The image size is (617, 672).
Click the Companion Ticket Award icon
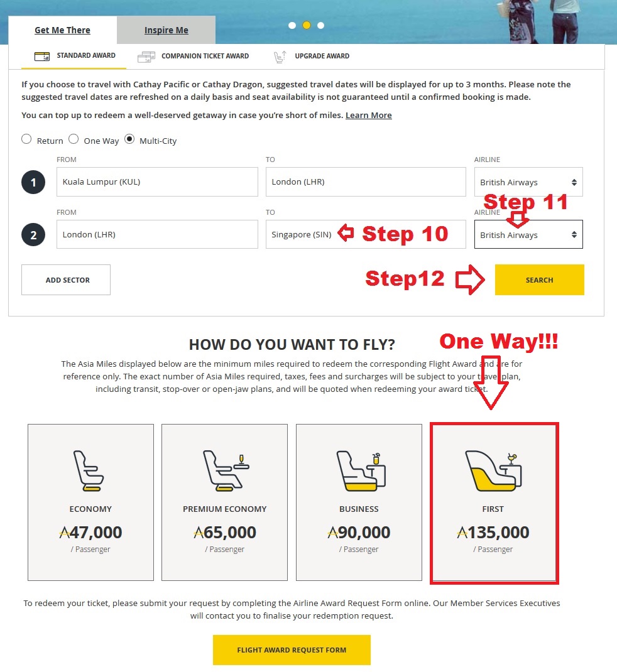146,57
